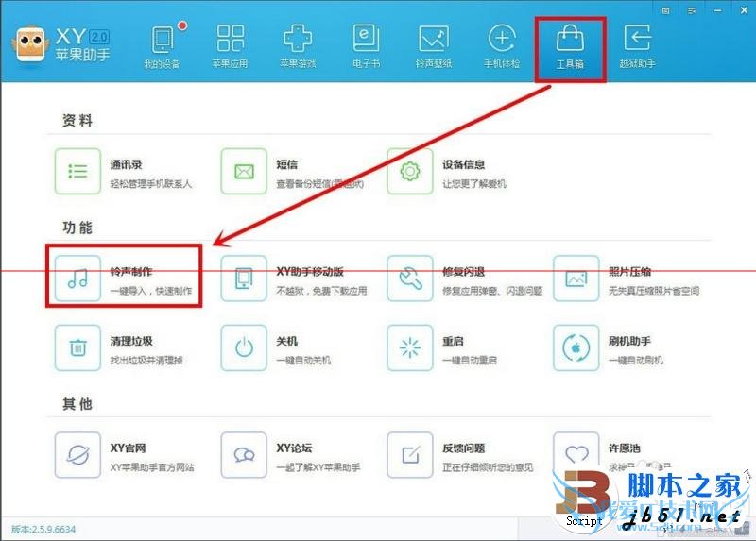Click the 关机 title text
The image size is (756, 541).
pos(287,341)
